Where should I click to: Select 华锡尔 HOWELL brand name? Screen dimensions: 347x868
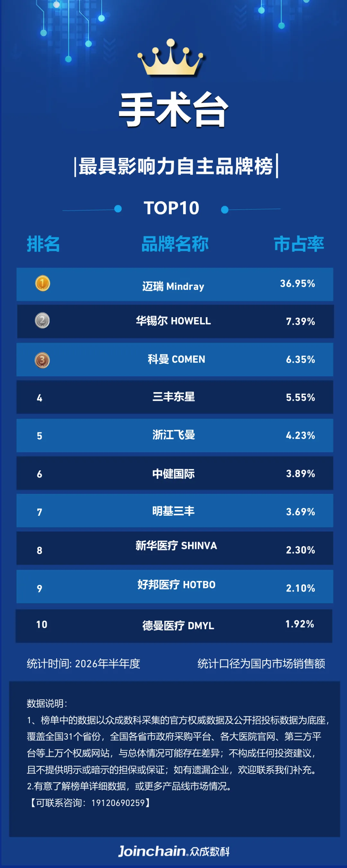pos(173,320)
